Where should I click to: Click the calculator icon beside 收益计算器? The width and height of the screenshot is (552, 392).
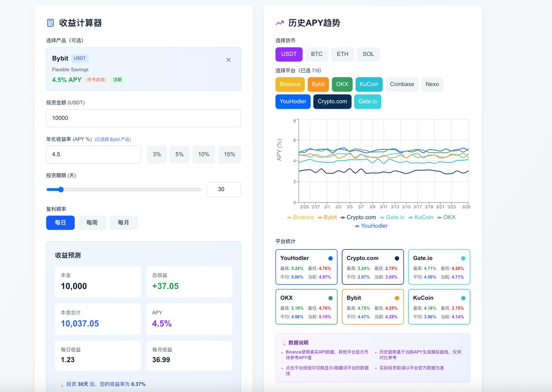click(51, 23)
